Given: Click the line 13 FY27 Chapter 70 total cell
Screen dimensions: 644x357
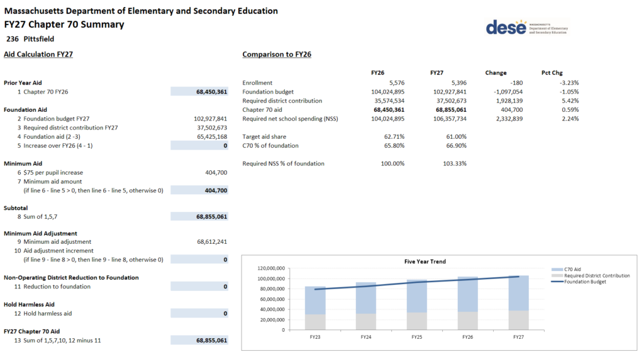Looking at the screenshot, I should tap(199, 340).
